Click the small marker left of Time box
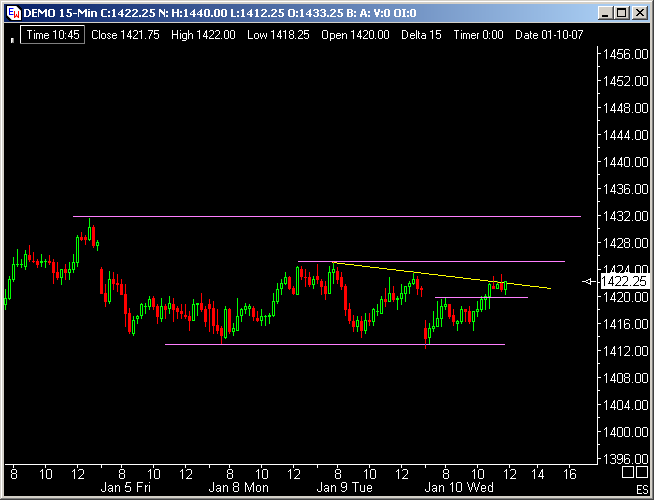The image size is (654, 500). point(12,40)
